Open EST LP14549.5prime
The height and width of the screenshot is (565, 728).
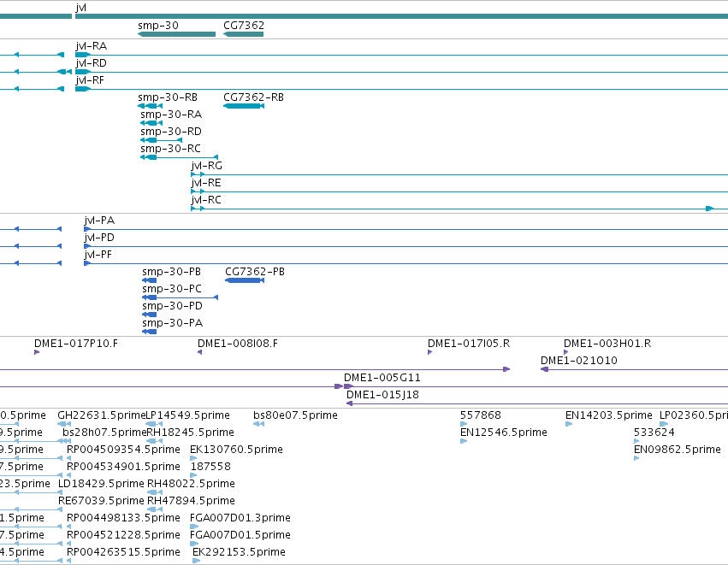click(188, 415)
